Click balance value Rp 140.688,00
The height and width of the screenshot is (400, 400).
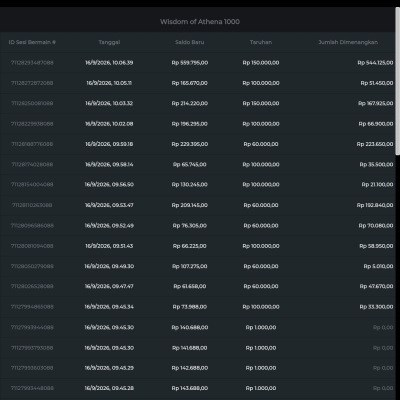190,327
